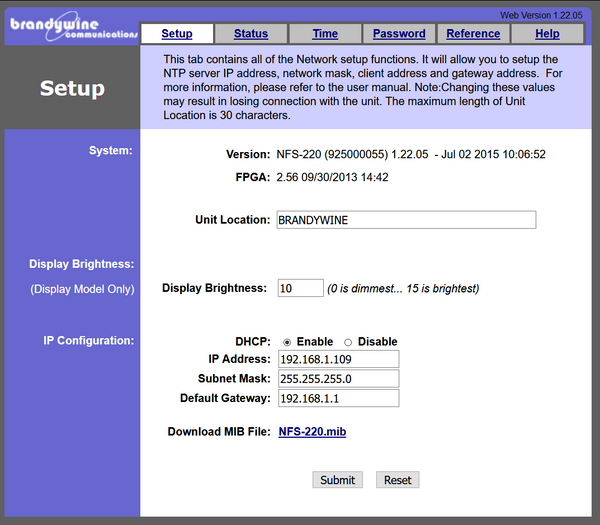
Task: Click the Version NFS-220 firmware string
Action: [x=411, y=154]
